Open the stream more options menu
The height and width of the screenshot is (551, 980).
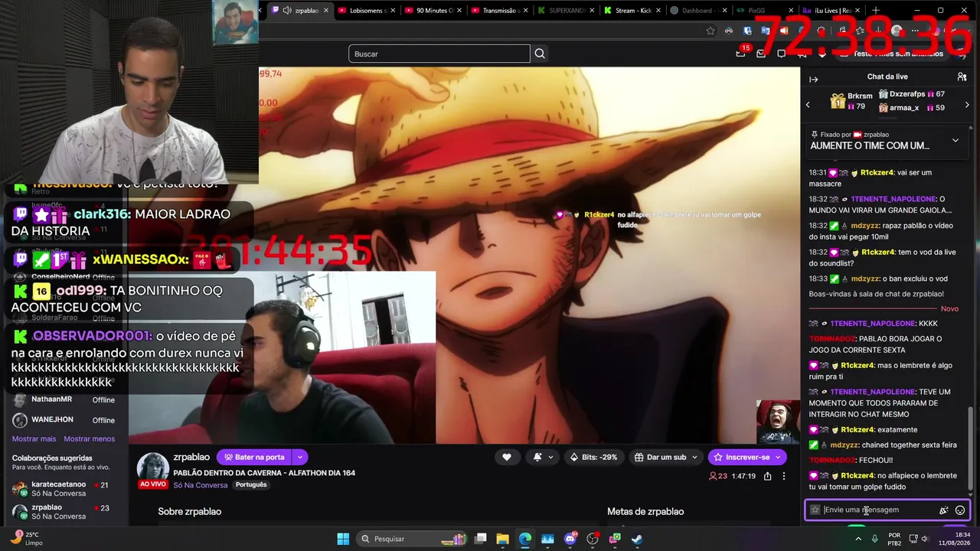pos(783,476)
